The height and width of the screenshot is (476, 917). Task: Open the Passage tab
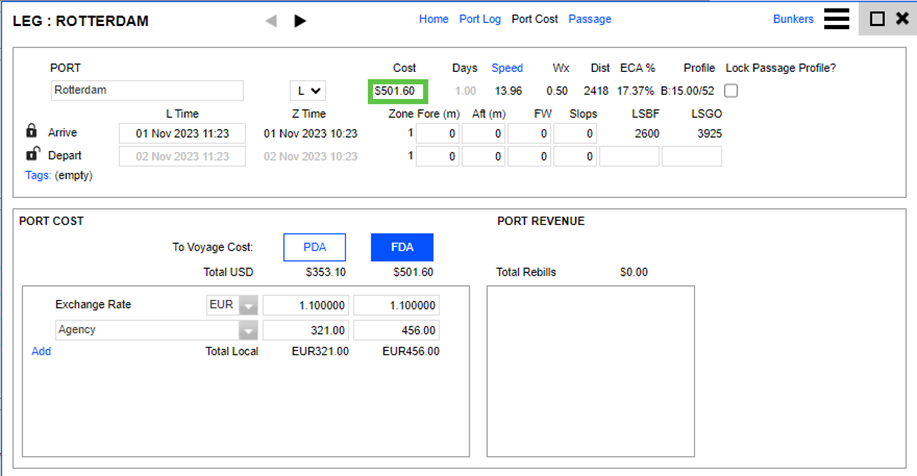point(589,19)
